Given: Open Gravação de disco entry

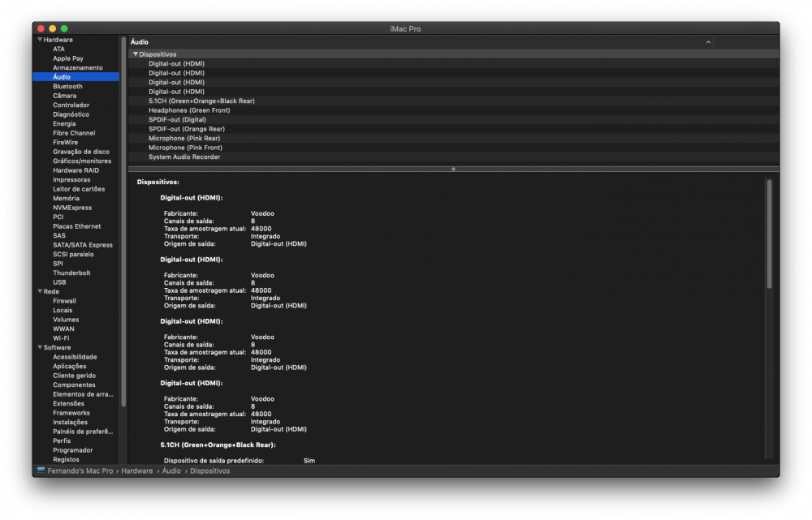Looking at the screenshot, I should (81, 152).
